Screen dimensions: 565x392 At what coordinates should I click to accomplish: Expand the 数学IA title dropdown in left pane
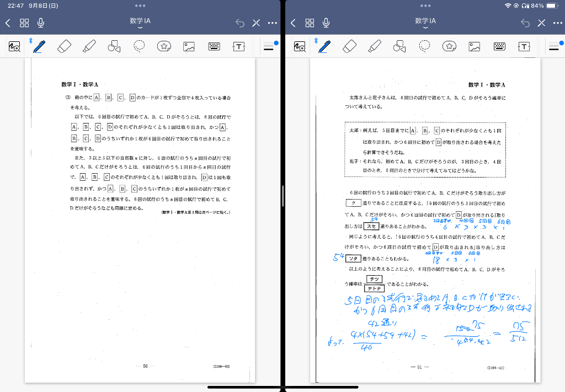(x=140, y=23)
